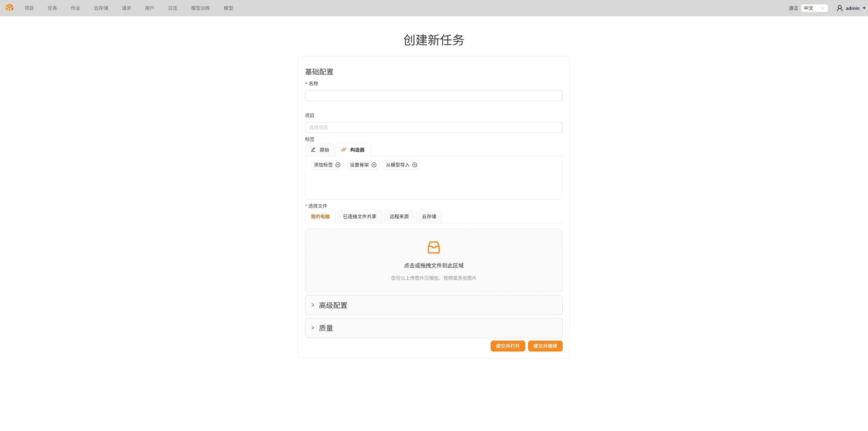Click the 提交并继续 button
This screenshot has width=868, height=431.
[545, 346]
